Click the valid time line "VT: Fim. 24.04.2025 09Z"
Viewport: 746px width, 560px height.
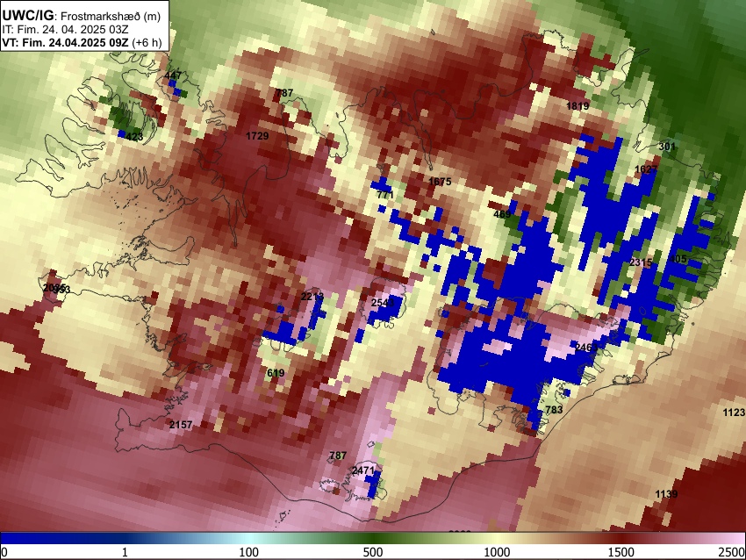65,42
